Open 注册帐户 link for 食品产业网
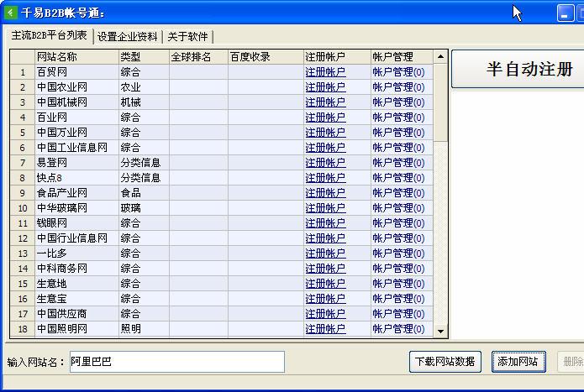584x392 pixels. (x=325, y=193)
